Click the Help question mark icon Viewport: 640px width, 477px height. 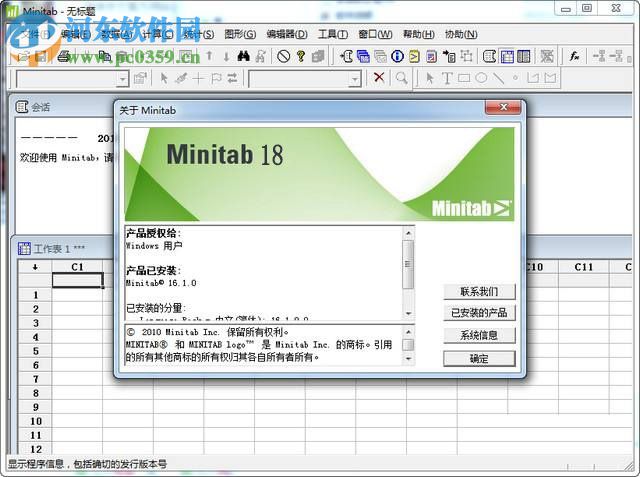coord(301,56)
